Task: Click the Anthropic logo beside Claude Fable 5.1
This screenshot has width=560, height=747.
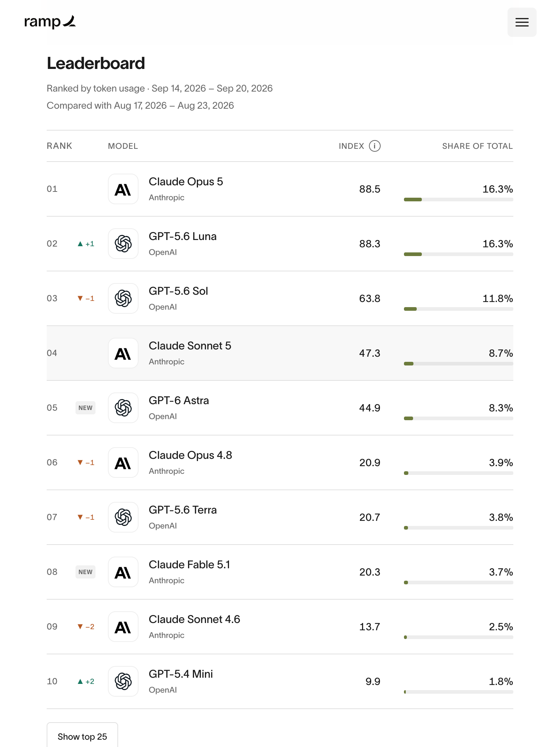Action: pos(123,572)
